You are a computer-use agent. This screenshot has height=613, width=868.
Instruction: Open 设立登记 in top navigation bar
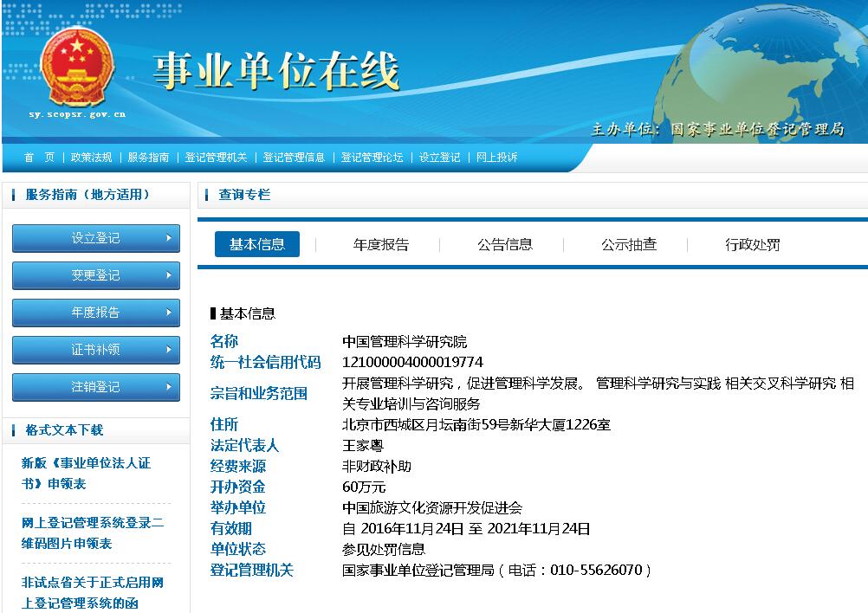(439, 157)
